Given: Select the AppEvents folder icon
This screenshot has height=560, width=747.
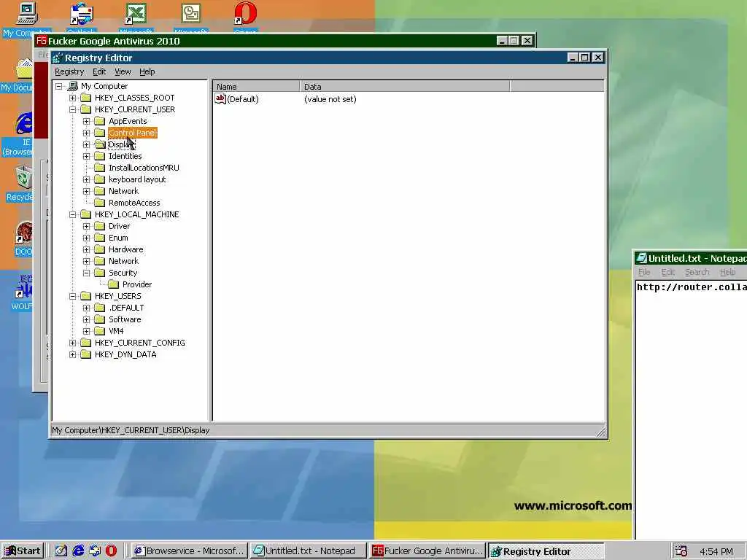Looking at the screenshot, I should (99, 121).
